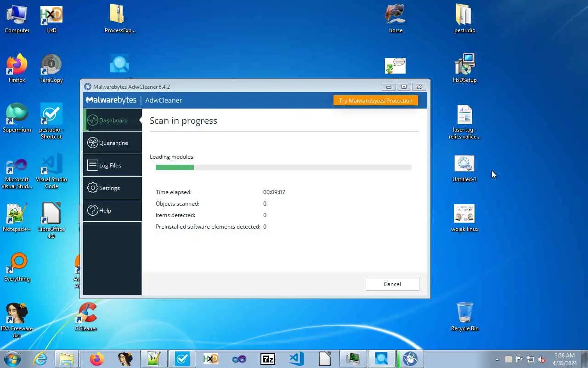Viewport: 588px width, 368px height.
Task: Select the HxDSetup installer on desktop
Action: pyautogui.click(x=464, y=69)
